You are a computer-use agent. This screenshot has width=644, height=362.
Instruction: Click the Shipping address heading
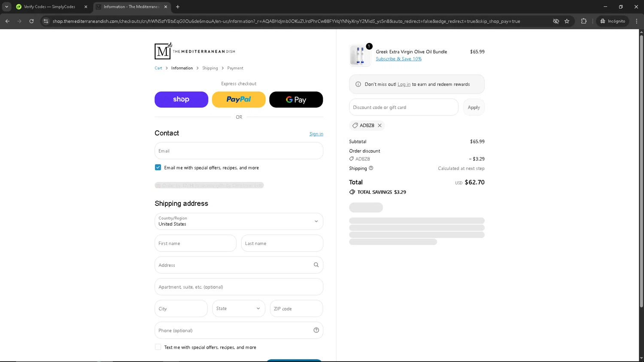click(181, 203)
